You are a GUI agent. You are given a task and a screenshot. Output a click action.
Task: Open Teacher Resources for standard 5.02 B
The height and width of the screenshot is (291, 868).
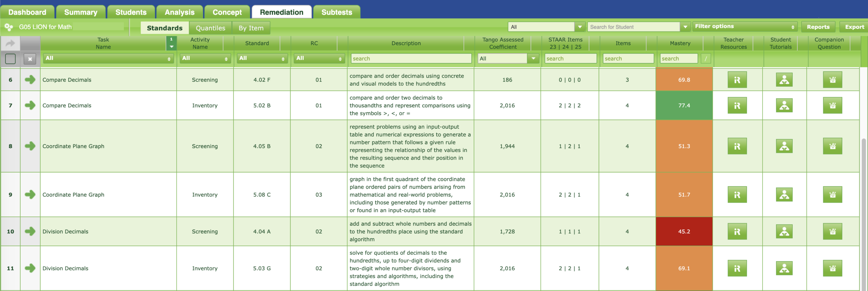coord(737,106)
